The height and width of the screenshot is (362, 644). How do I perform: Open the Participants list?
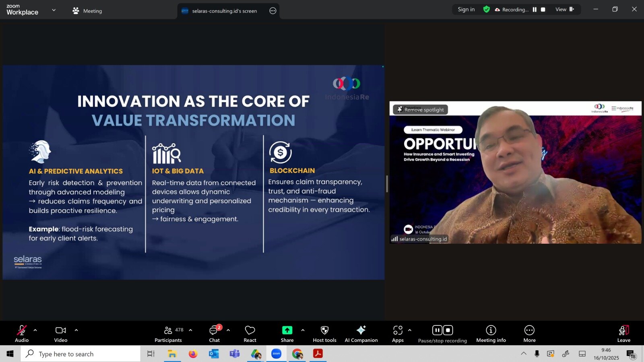pos(168,333)
